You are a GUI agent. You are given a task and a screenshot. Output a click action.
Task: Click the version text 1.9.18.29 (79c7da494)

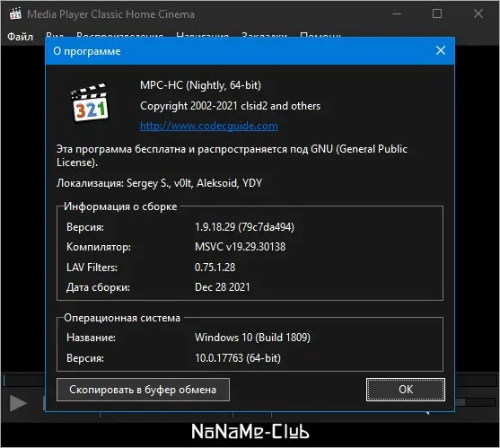tap(244, 227)
